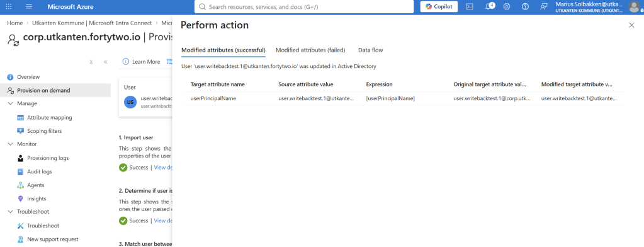
Task: Open the Copilot assistant
Action: pos(439,6)
